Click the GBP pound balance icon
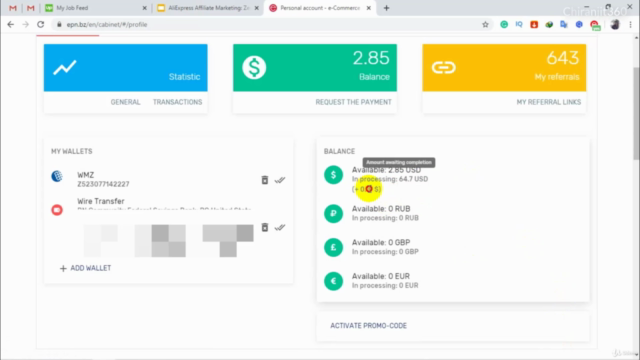 [x=333, y=247]
